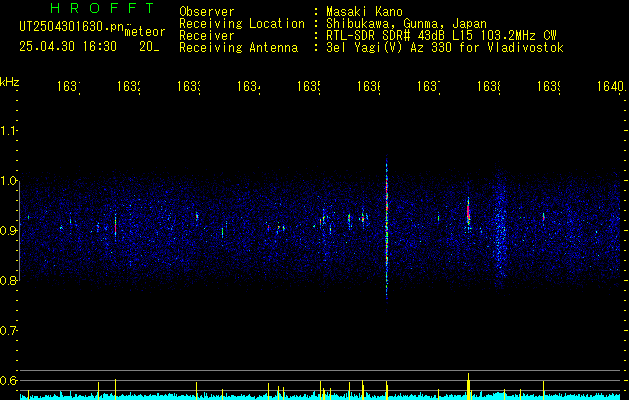Click the 0.6 kHz frequency tick label
Image resolution: width=629 pixels, height=400 pixels.
coord(8,380)
